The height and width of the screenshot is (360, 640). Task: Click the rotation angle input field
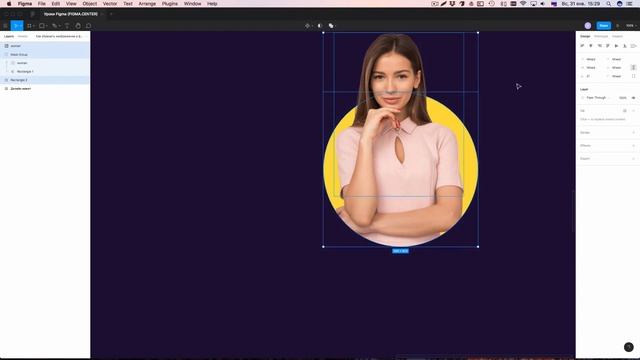[x=591, y=76]
